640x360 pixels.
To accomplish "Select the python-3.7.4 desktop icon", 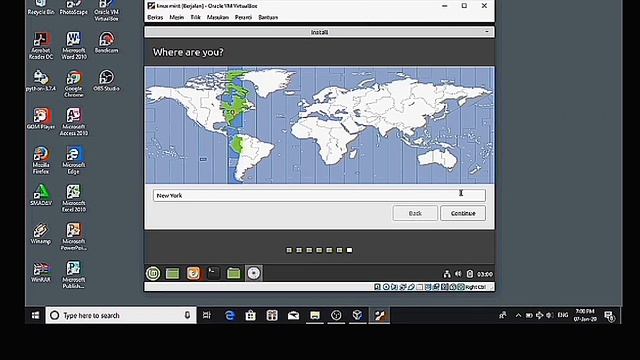I will click(40, 80).
